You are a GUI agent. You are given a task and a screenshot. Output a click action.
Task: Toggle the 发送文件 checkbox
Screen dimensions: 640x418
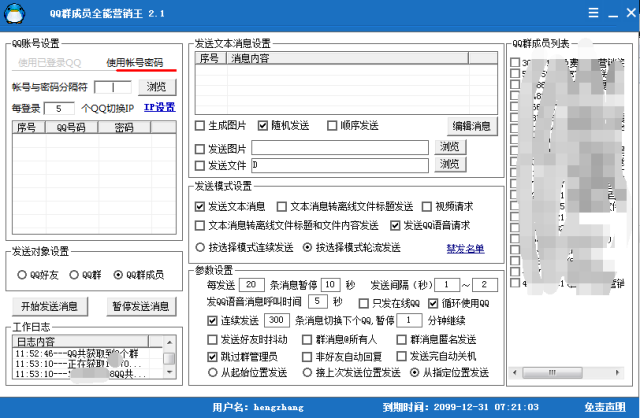pos(200,166)
